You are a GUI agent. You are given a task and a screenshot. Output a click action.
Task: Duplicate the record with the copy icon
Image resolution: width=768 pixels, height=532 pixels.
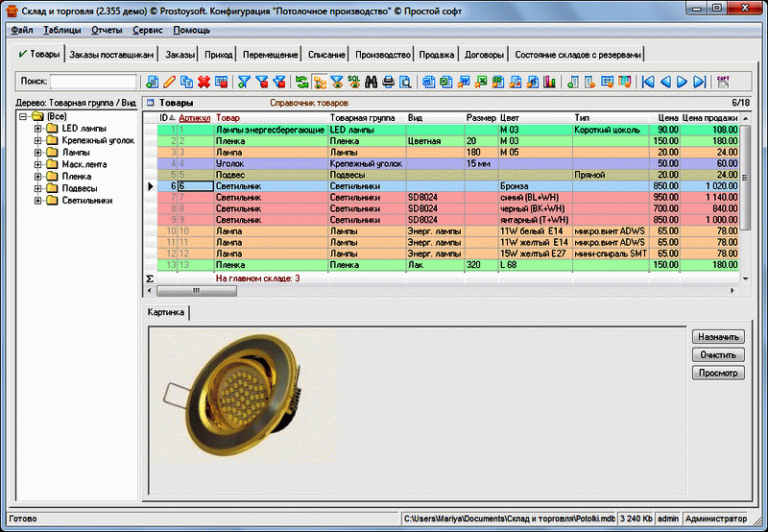coord(186,82)
